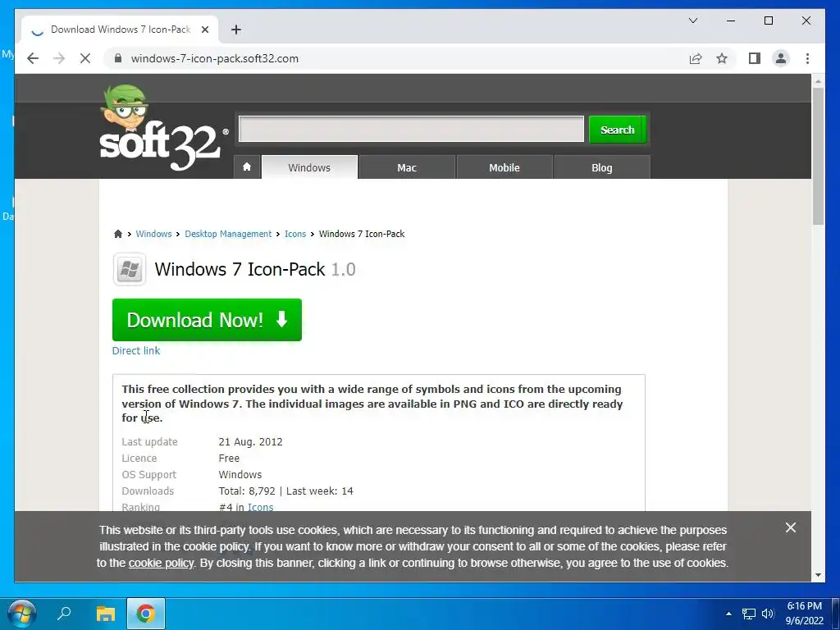This screenshot has width=840, height=630.
Task: Click the taskbar search magnifier
Action: pos(64,614)
